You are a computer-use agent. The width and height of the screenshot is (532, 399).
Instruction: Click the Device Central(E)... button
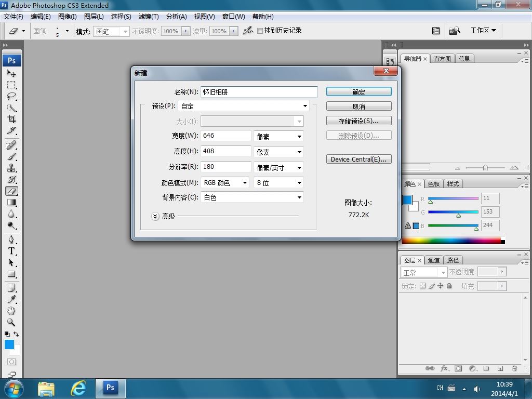tap(358, 159)
